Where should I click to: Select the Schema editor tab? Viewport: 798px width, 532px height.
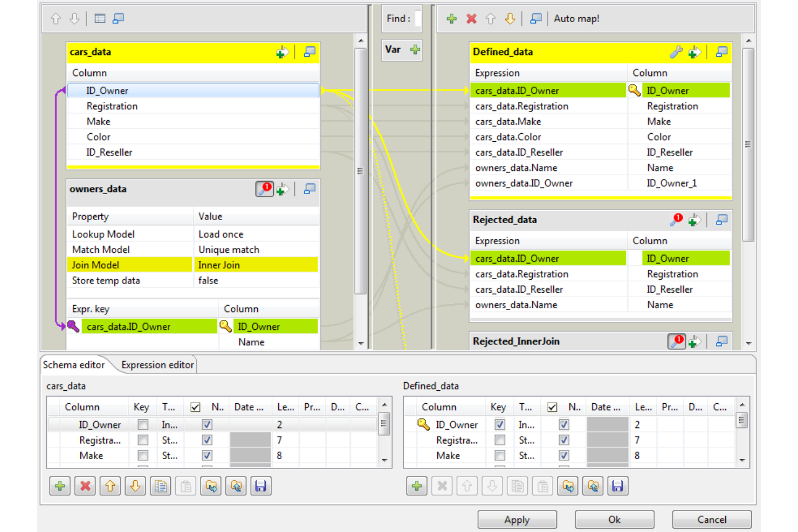(74, 365)
